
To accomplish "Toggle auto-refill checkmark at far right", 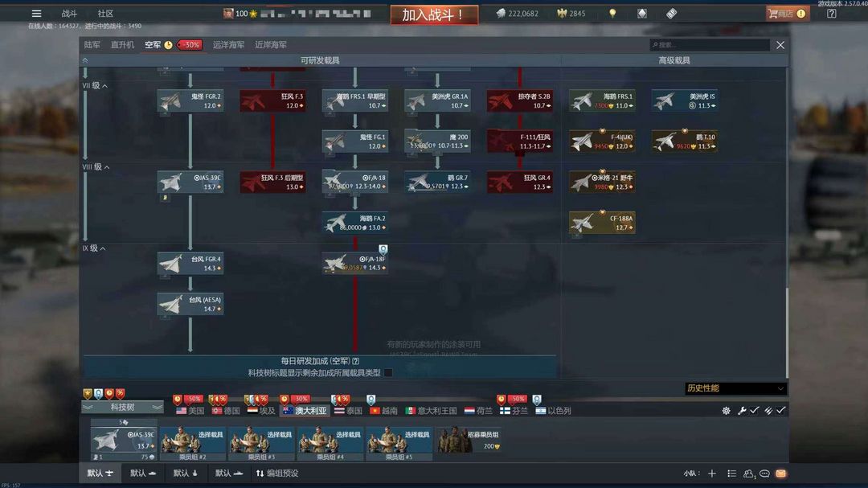I will (x=780, y=411).
